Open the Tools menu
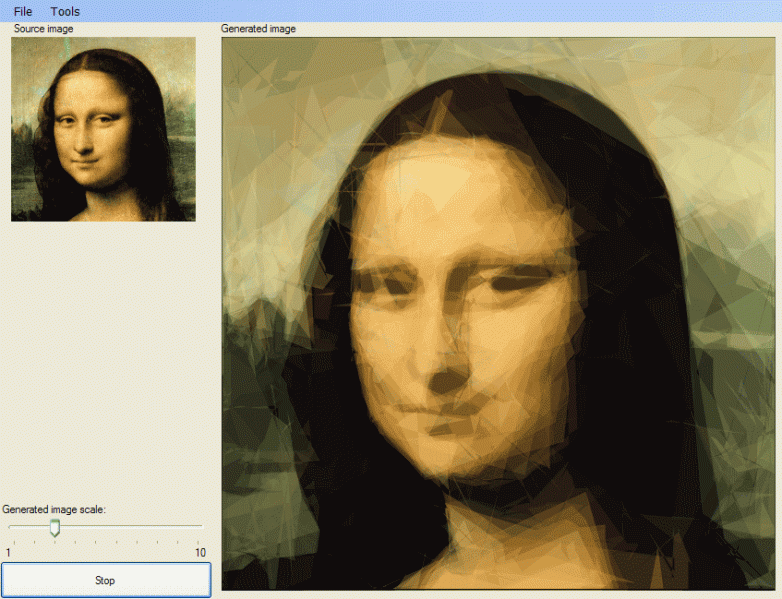 tap(65, 11)
